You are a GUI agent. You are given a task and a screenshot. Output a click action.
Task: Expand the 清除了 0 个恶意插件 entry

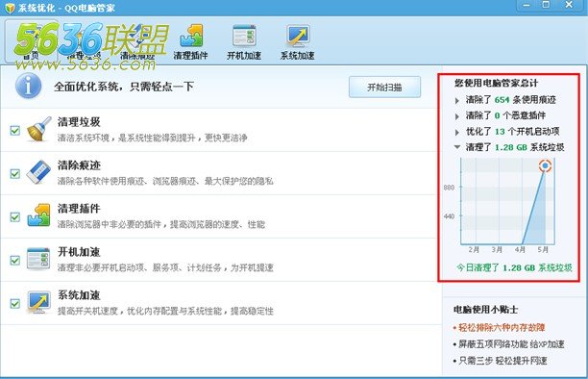pyautogui.click(x=456, y=116)
